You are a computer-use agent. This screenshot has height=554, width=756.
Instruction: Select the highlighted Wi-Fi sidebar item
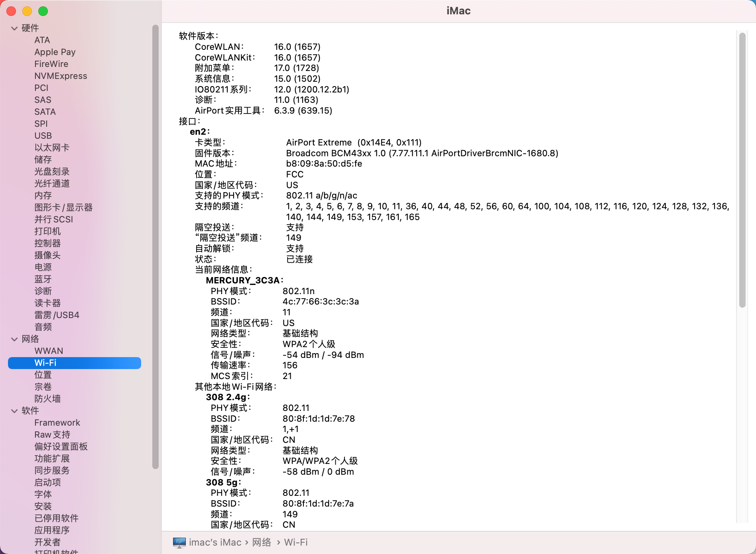tap(75, 363)
